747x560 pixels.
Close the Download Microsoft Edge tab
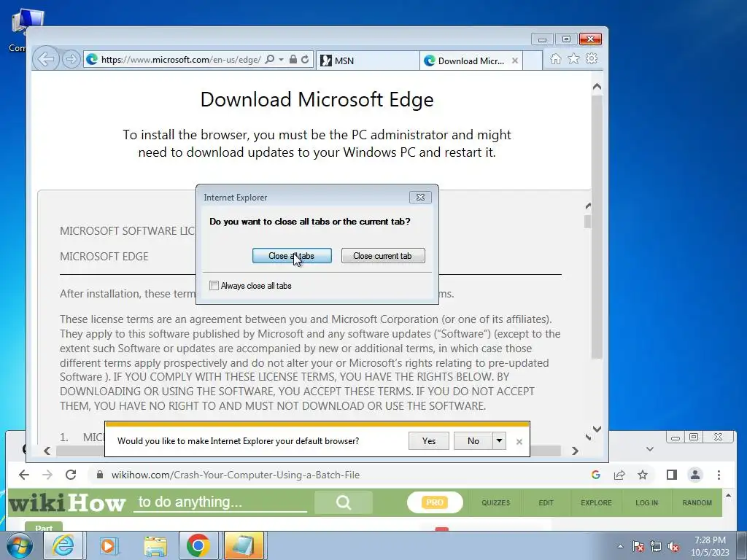click(515, 61)
